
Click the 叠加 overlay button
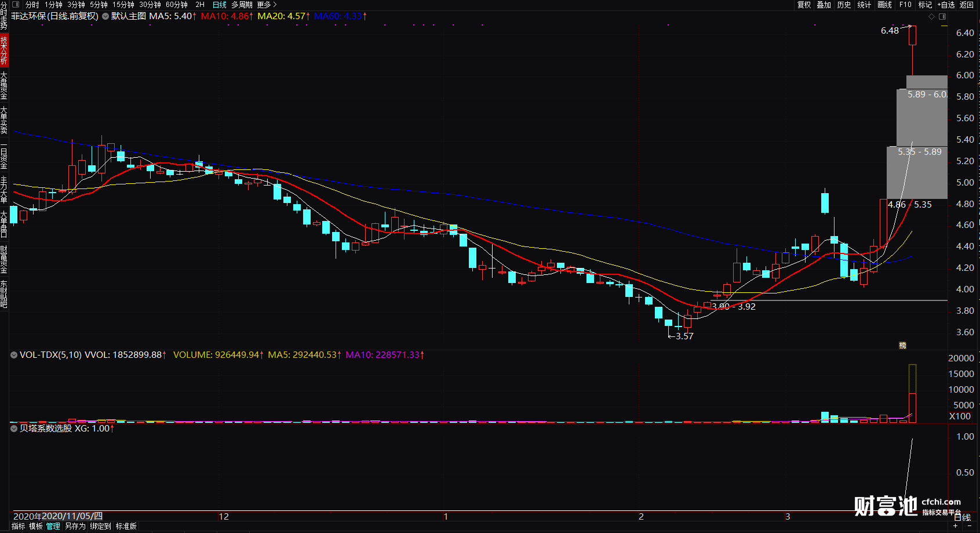click(824, 5)
